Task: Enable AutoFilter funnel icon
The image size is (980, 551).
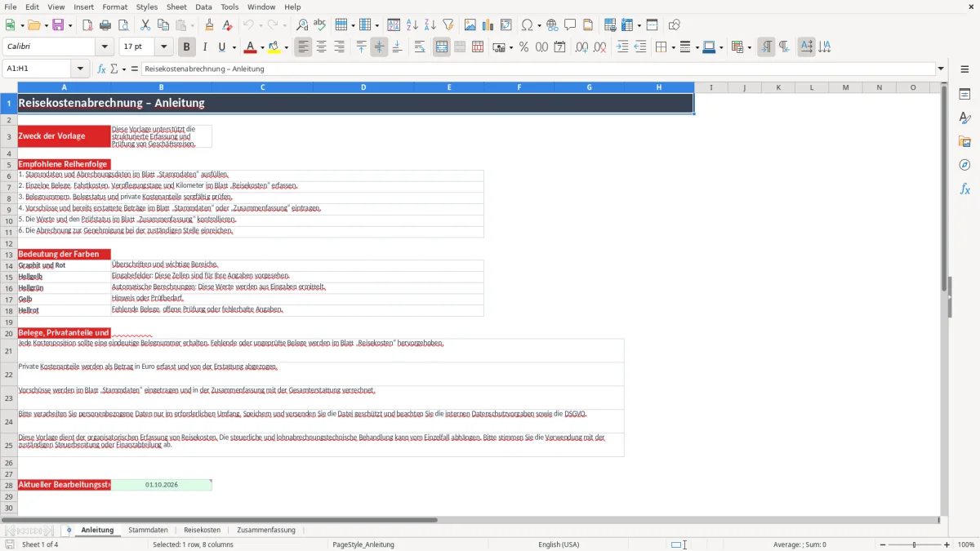Action: (448, 25)
